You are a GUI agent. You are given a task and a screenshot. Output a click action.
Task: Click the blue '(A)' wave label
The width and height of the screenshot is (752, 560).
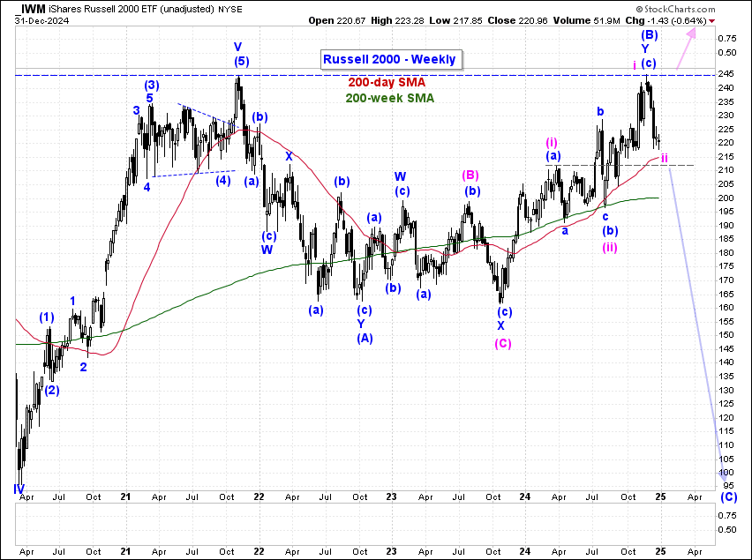click(365, 338)
